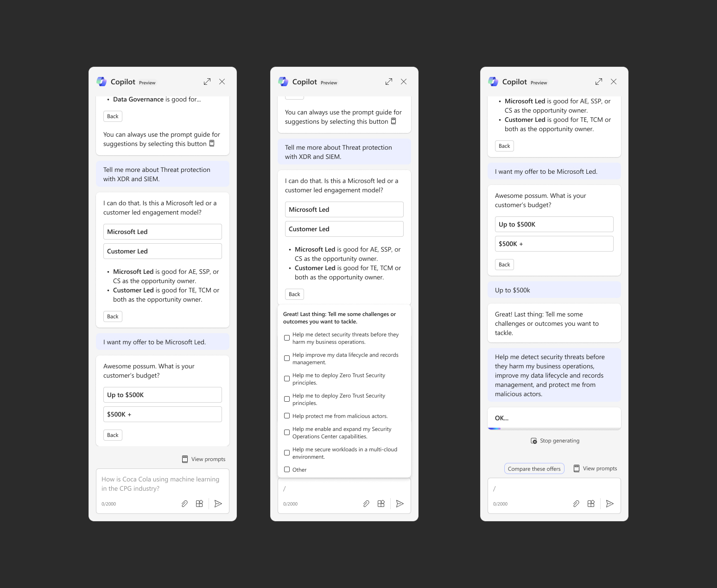Click the attach paperclip icon in middle panel
Viewport: 717px width, 588px height.
[x=366, y=504]
